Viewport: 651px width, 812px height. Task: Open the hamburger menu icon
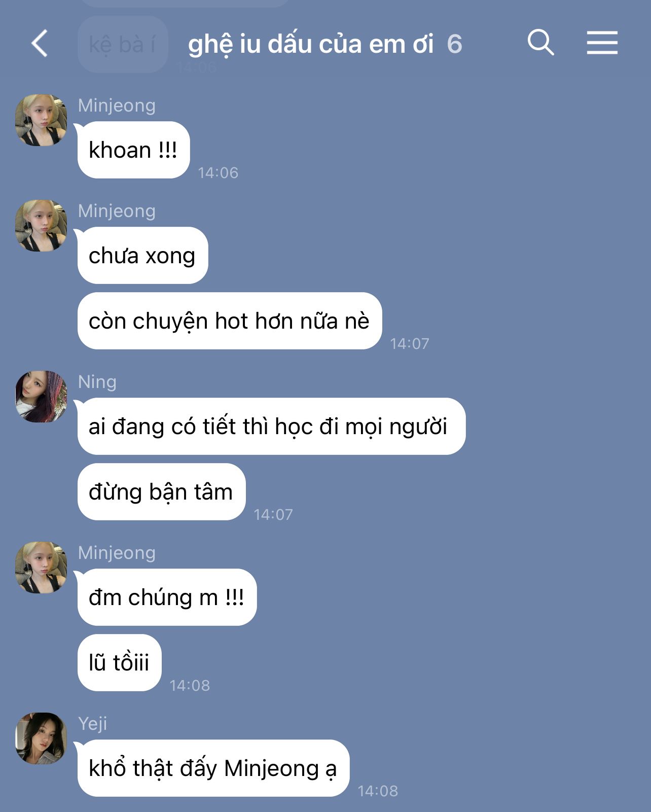click(x=602, y=42)
